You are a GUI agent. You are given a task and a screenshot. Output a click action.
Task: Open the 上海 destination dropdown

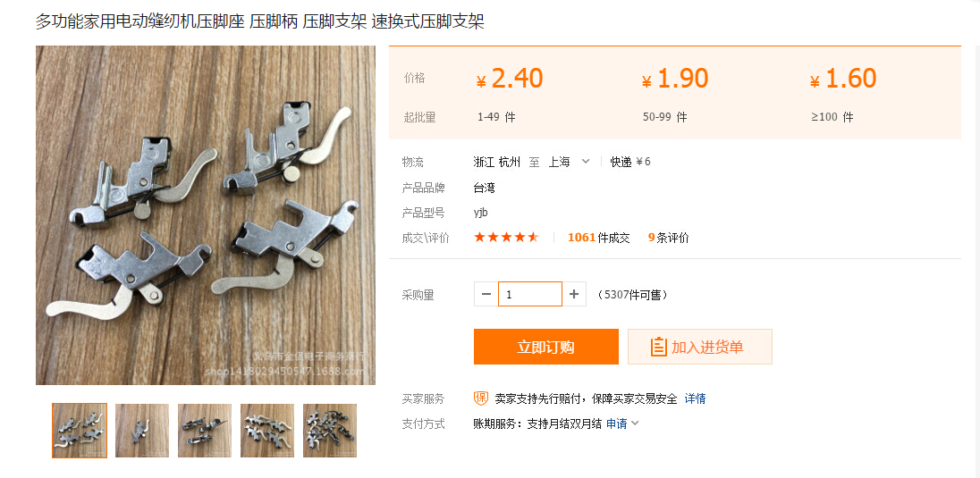click(x=569, y=162)
